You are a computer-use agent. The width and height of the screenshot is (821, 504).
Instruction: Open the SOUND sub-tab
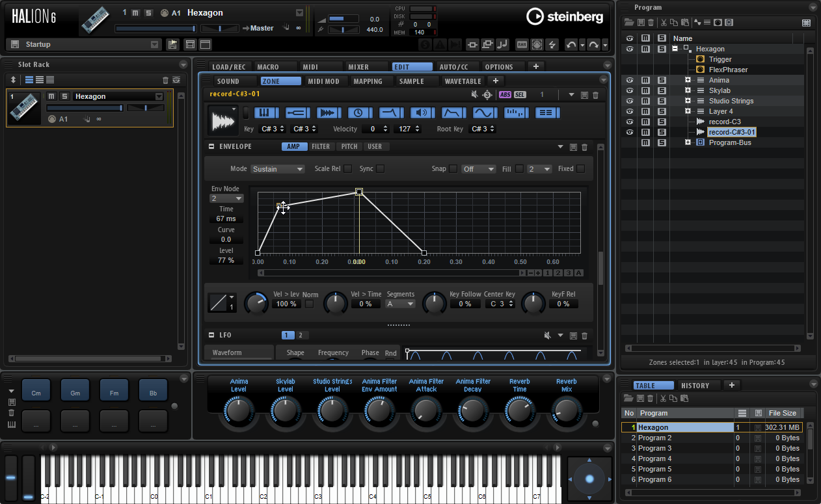click(228, 81)
